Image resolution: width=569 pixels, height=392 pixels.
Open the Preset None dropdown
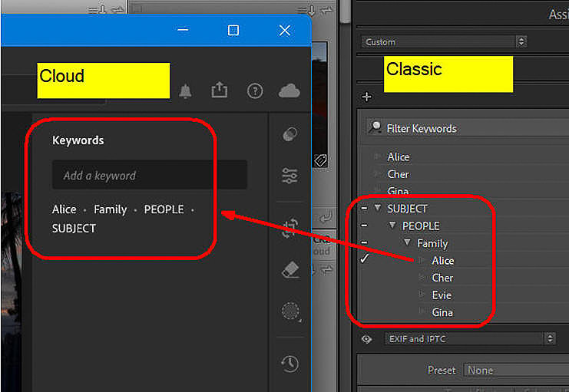click(516, 371)
